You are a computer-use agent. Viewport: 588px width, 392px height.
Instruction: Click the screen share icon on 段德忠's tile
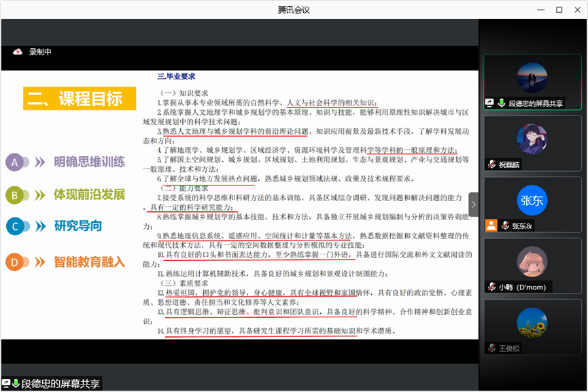pos(489,103)
